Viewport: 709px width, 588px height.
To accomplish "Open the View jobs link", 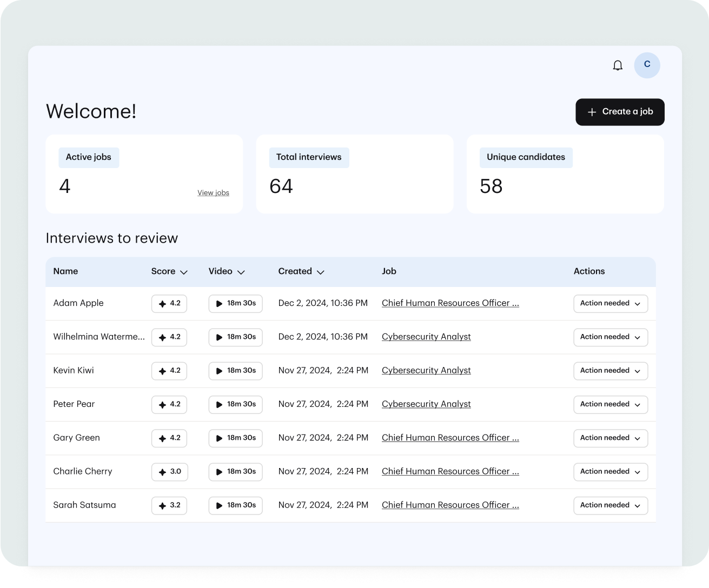I will (x=213, y=192).
